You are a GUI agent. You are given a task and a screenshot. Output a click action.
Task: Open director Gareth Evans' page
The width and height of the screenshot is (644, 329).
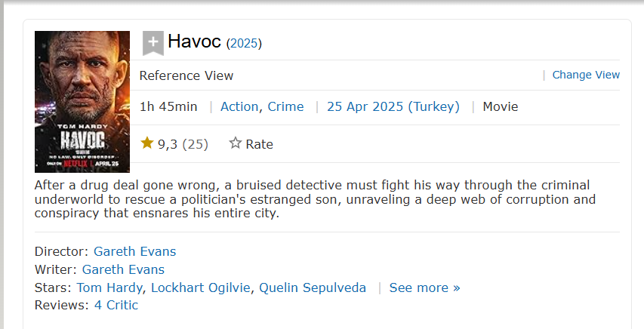coord(134,251)
